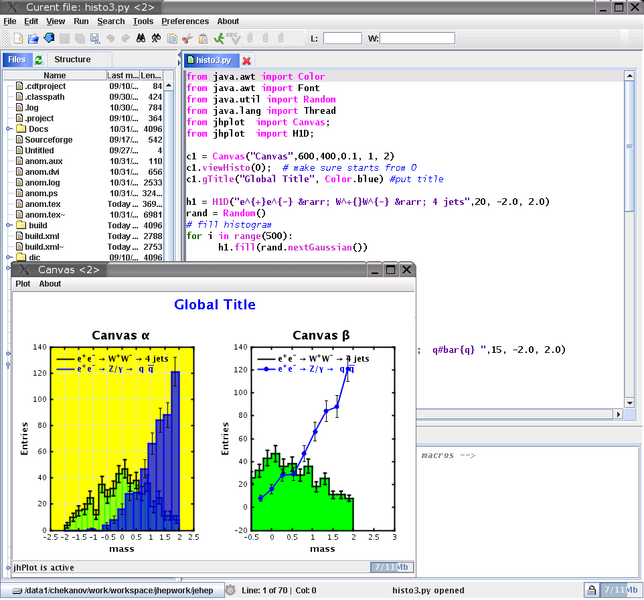The width and height of the screenshot is (644, 600).
Task: Click the Open file folder icon
Action: [34, 39]
